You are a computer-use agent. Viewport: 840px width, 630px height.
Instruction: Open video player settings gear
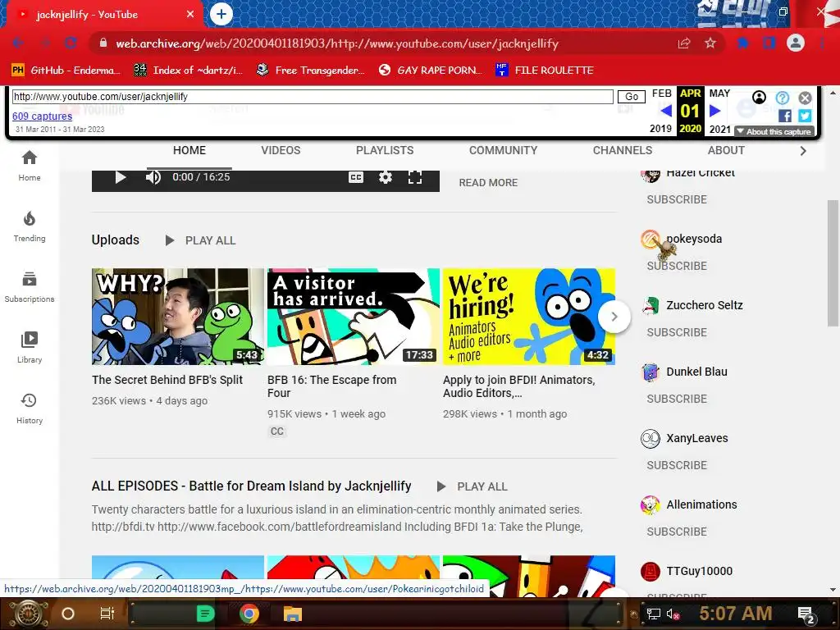386,177
